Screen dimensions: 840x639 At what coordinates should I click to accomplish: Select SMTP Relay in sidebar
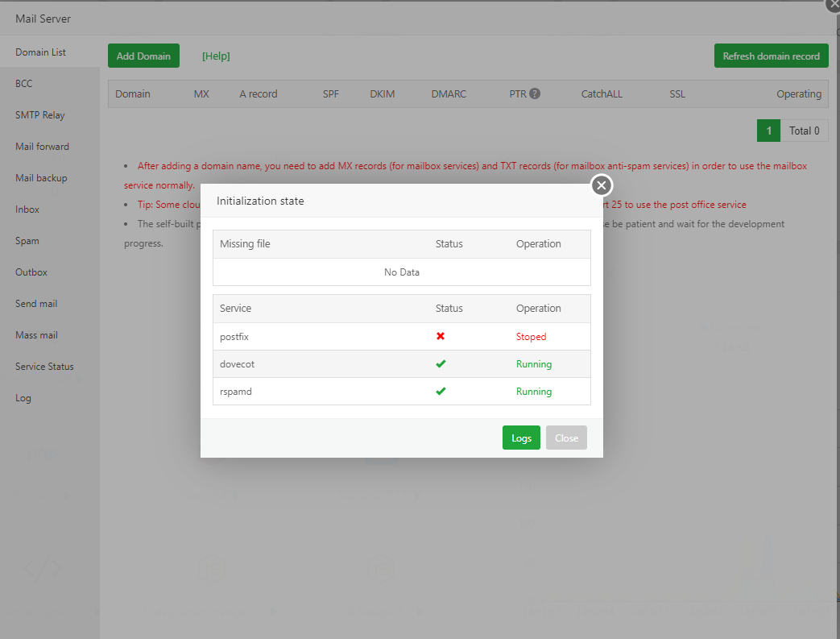[x=50, y=114]
